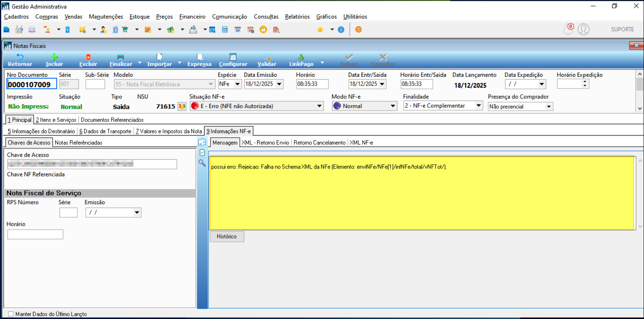This screenshot has height=319, width=644.
Task: Open the Itens e Serviços tab
Action: pos(56,120)
